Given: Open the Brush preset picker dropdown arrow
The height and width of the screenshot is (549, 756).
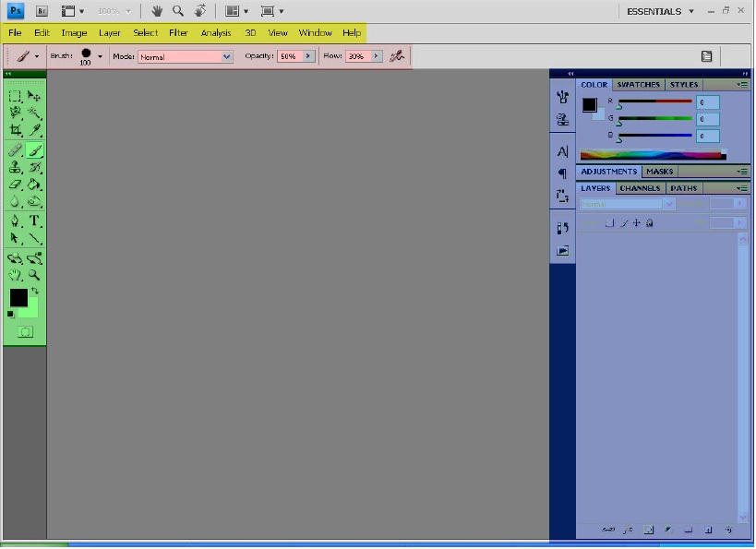Looking at the screenshot, I should point(100,56).
